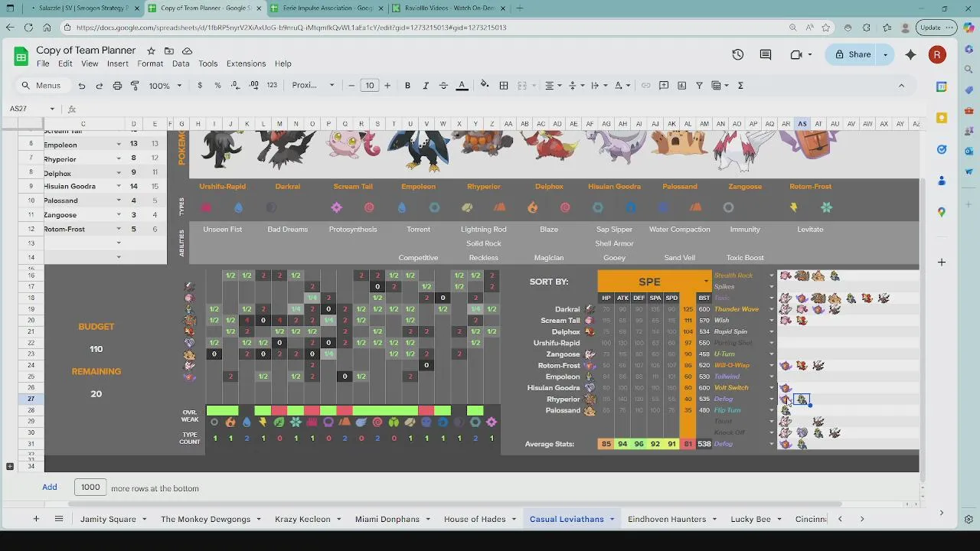Open the font family dropdown
The height and width of the screenshot is (551, 980).
pyautogui.click(x=313, y=86)
